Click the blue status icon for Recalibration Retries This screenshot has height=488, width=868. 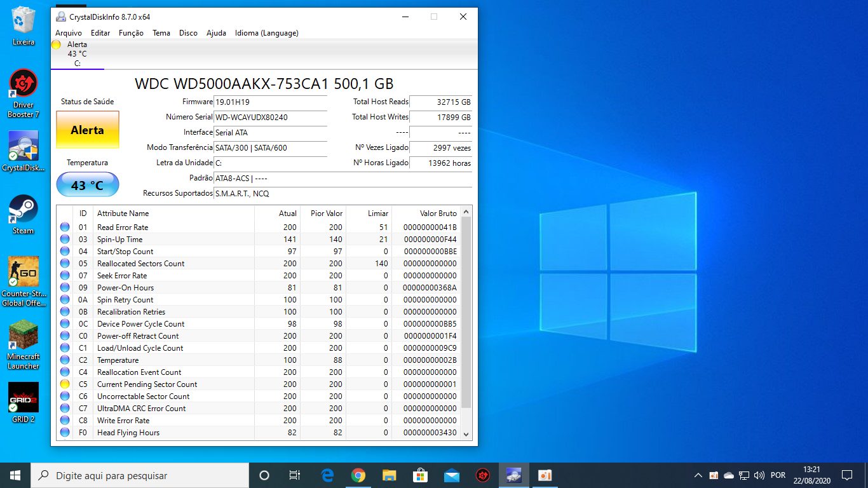point(65,311)
